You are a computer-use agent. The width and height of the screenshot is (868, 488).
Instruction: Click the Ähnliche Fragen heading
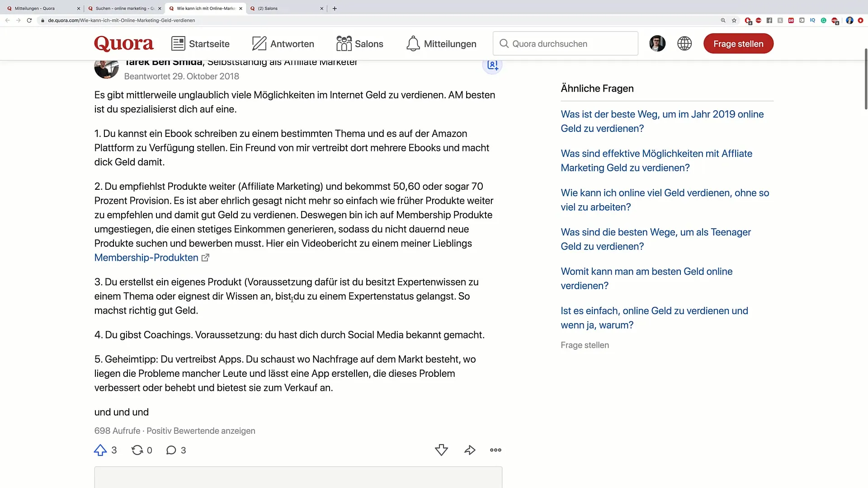(x=597, y=88)
